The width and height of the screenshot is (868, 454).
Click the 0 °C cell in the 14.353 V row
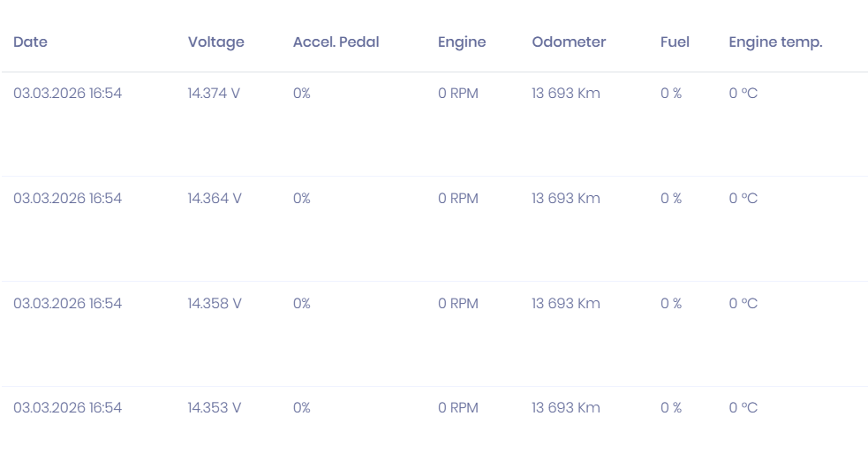tap(743, 407)
